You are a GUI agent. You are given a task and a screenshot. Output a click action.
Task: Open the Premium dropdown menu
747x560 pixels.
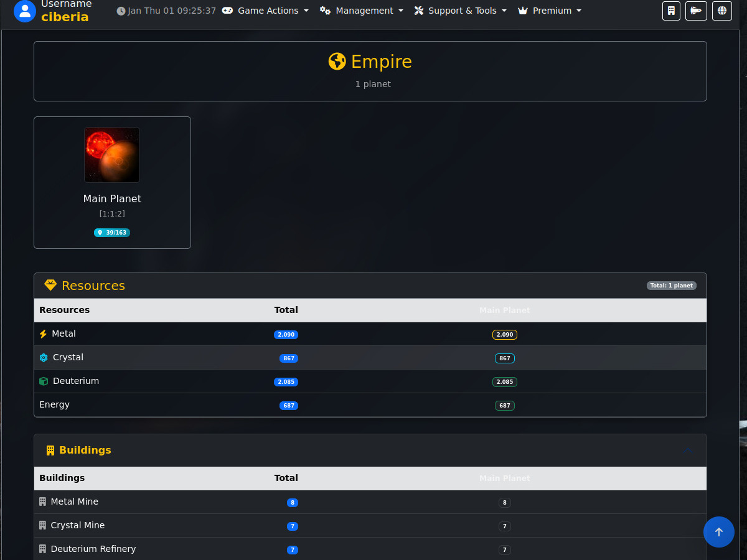coord(550,11)
